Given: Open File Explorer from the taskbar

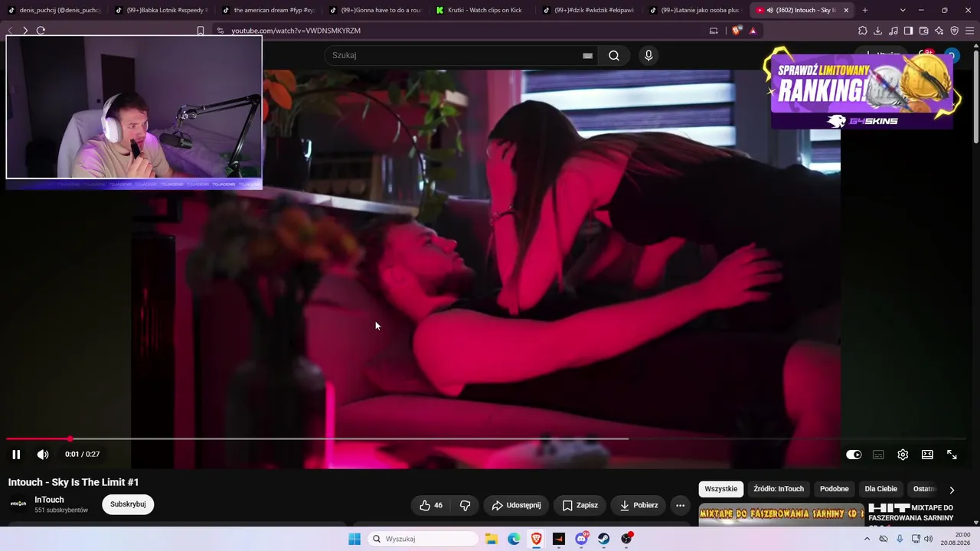Looking at the screenshot, I should [492, 539].
